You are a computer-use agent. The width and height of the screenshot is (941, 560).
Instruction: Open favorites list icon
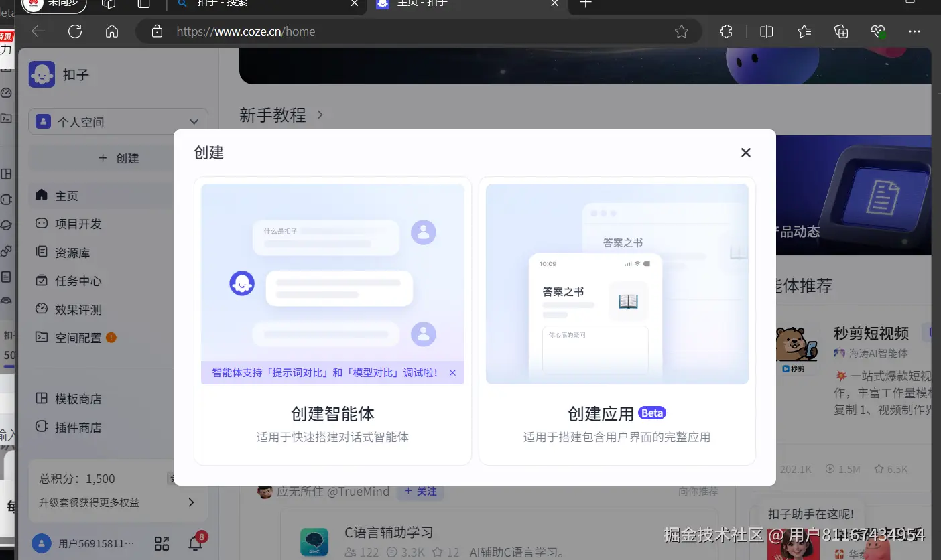pos(804,31)
